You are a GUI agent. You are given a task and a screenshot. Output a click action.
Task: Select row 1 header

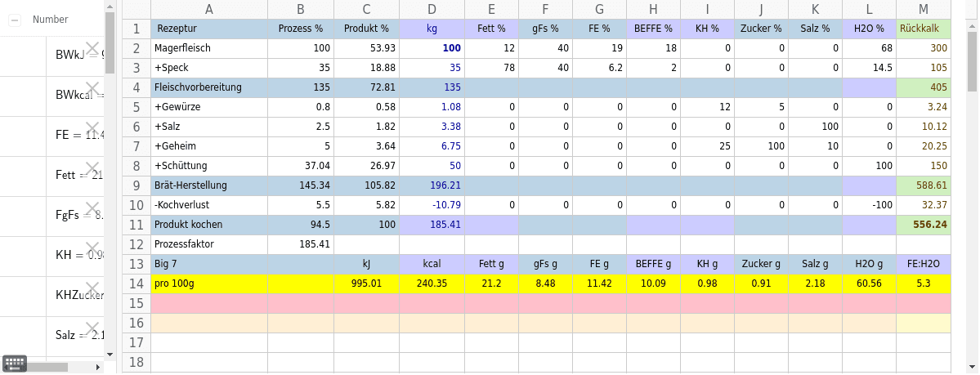coord(136,29)
